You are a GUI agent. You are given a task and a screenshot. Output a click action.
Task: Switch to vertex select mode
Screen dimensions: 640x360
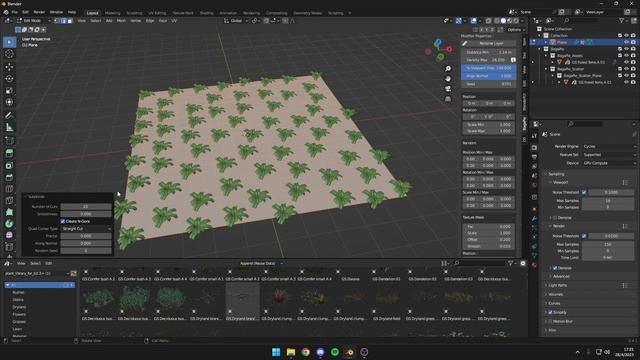coord(57,20)
